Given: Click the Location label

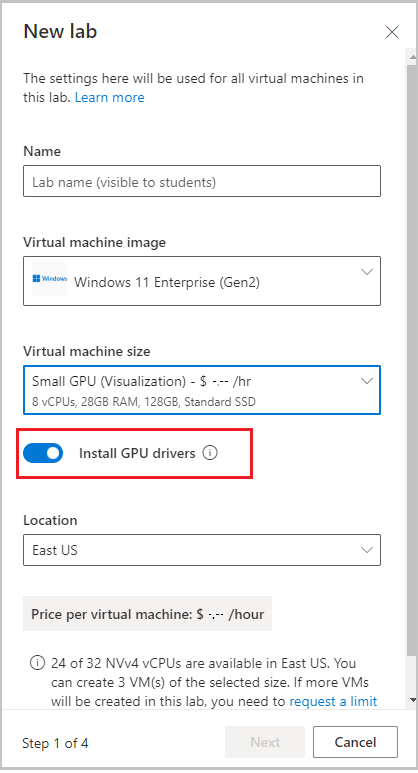Looking at the screenshot, I should (x=50, y=520).
